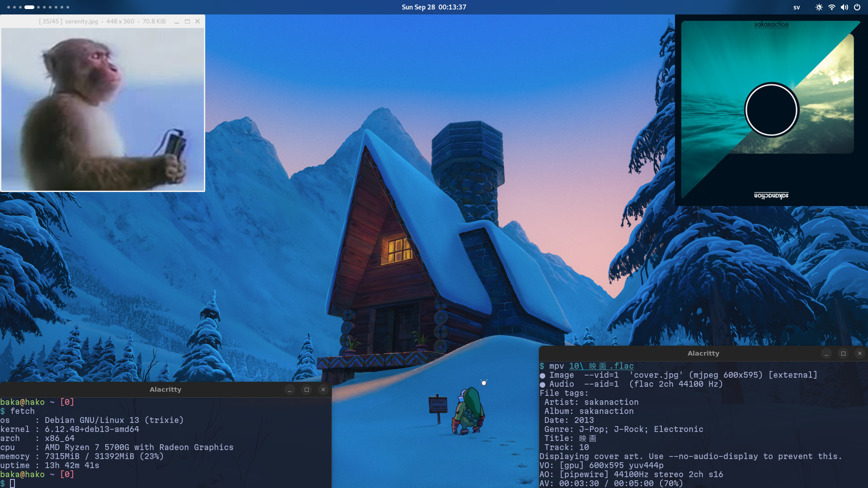Screen dimensions: 868x488
Task: Click the title bar of the mpv Alacritty
Action: pos(703,353)
